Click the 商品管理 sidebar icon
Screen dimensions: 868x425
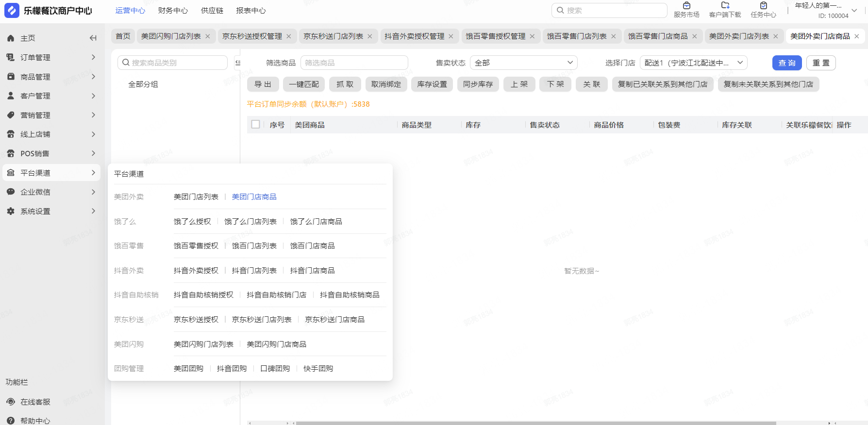[11, 77]
